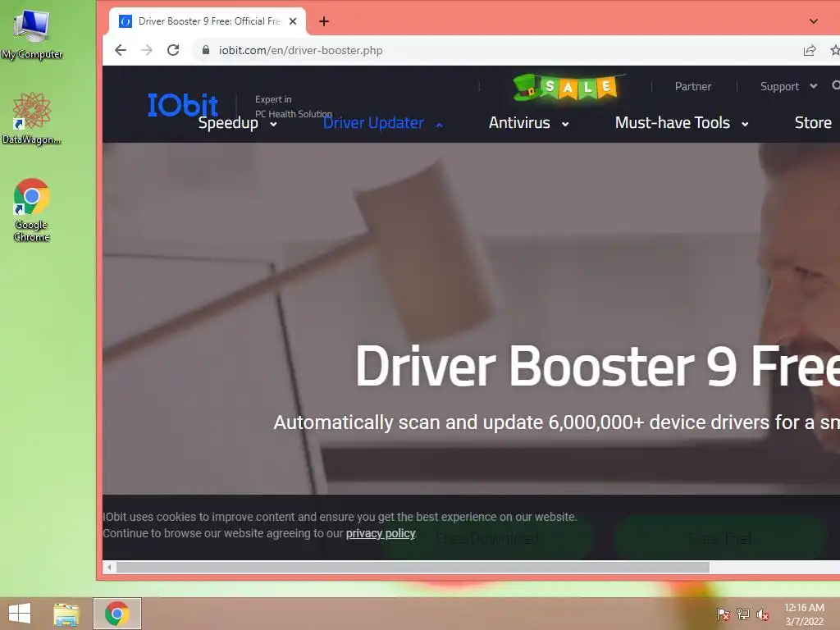
Task: Open My Computer desktop icon
Action: 32,34
